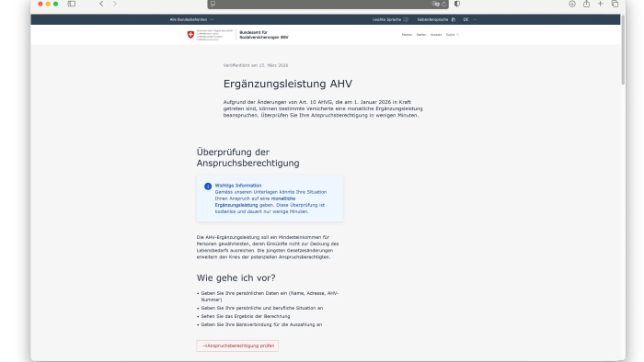
Task: Click Bundesamt für Sozialversicherungen BSV title
Action: (264, 35)
